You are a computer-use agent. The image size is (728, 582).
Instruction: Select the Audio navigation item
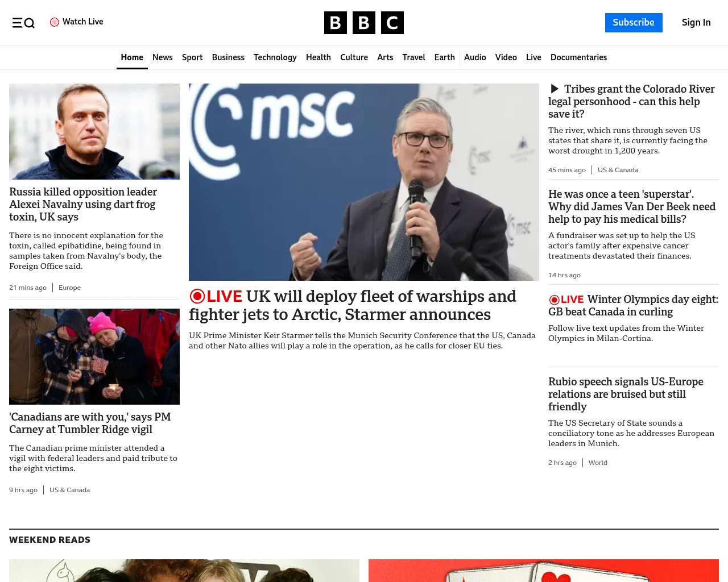pyautogui.click(x=475, y=57)
